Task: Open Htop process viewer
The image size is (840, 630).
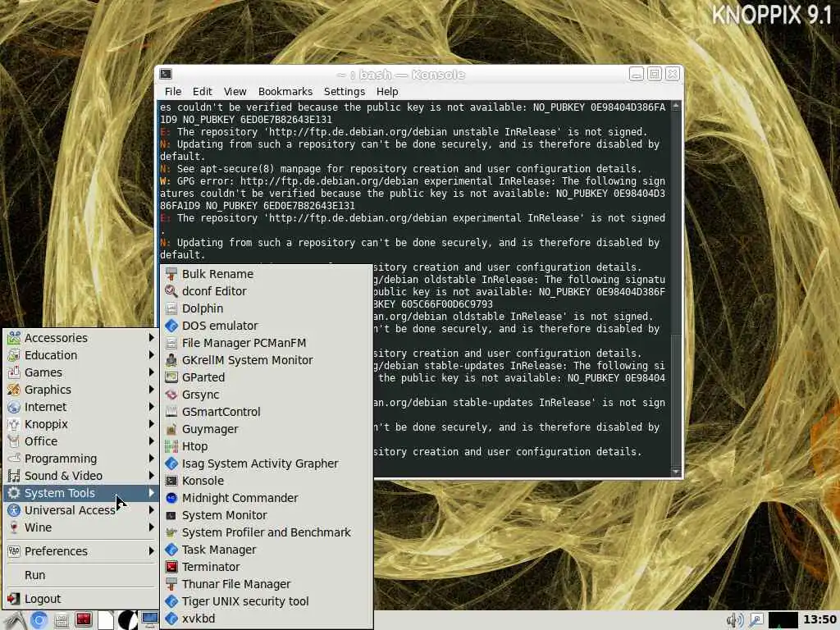Action: coord(267,445)
